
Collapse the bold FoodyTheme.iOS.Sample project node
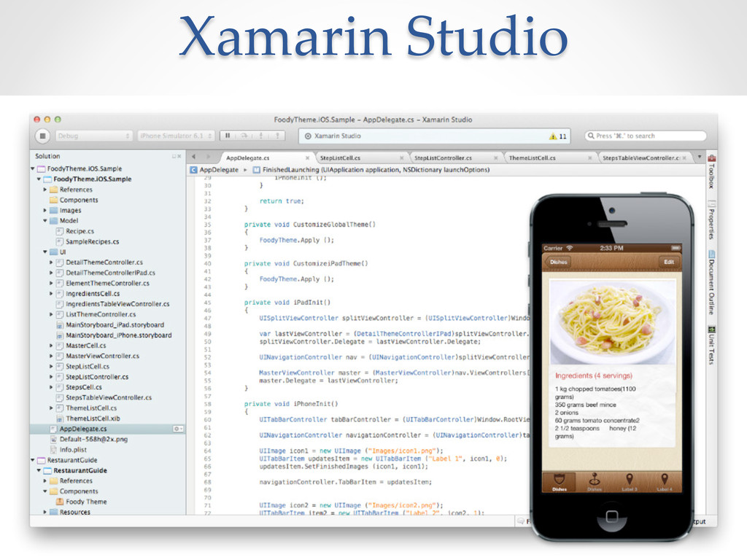pos(39,179)
